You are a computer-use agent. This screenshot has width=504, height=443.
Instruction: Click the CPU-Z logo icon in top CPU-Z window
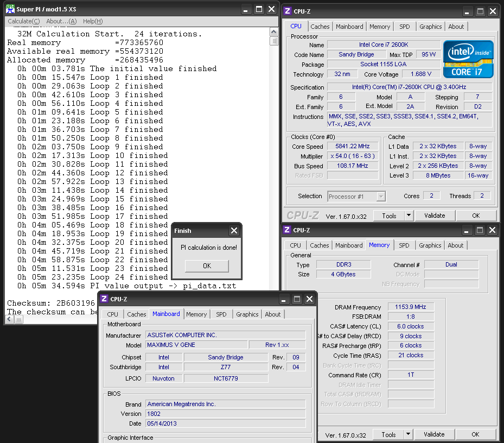pyautogui.click(x=288, y=11)
